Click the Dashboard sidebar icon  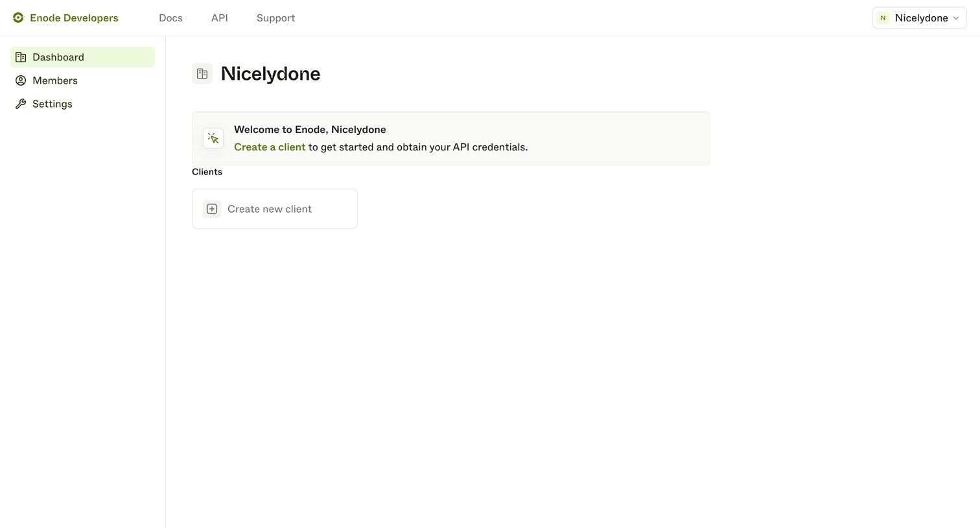[x=21, y=57]
